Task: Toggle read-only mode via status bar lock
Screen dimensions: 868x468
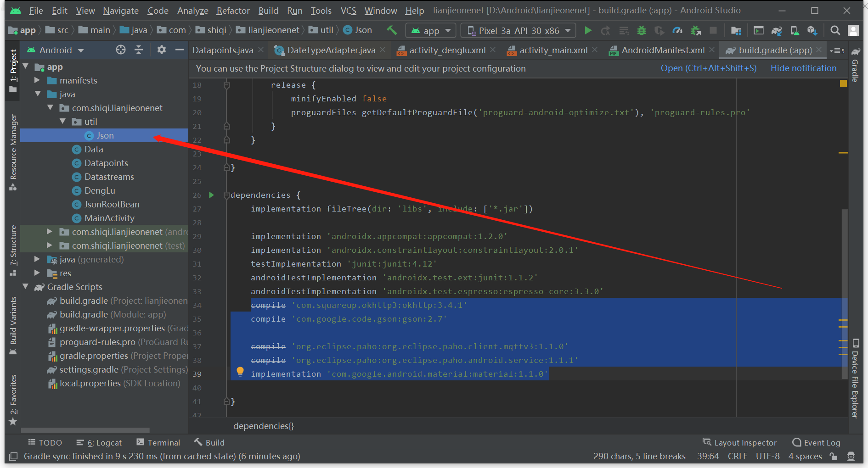Action: pos(834,456)
